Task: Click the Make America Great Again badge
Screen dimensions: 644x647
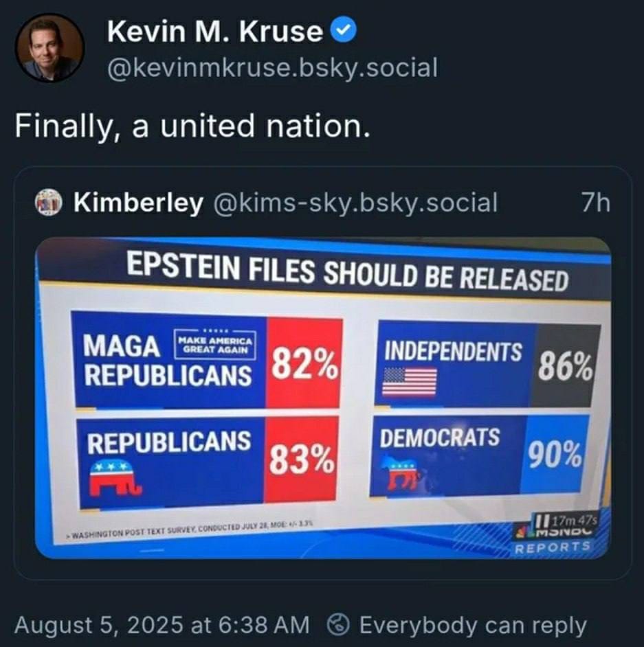Action: pos(214,345)
